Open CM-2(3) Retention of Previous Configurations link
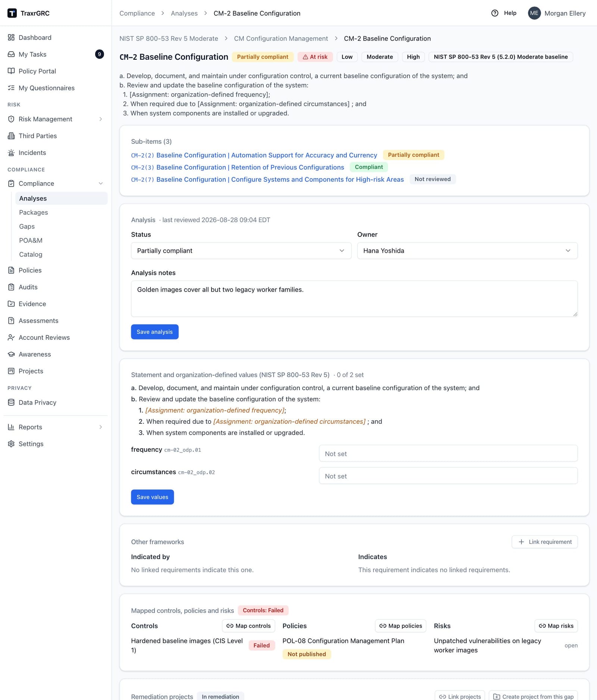Image resolution: width=597 pixels, height=700 pixels. tap(237, 167)
